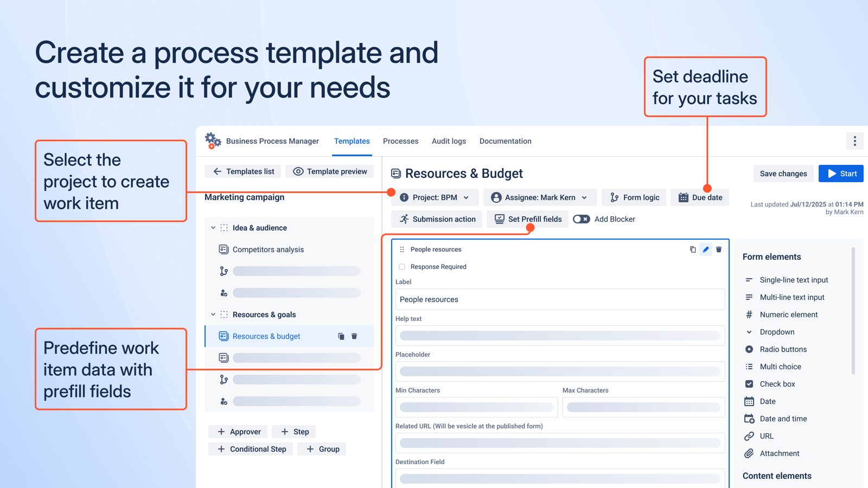
Task: Switch to the Processes tab
Action: click(x=401, y=141)
